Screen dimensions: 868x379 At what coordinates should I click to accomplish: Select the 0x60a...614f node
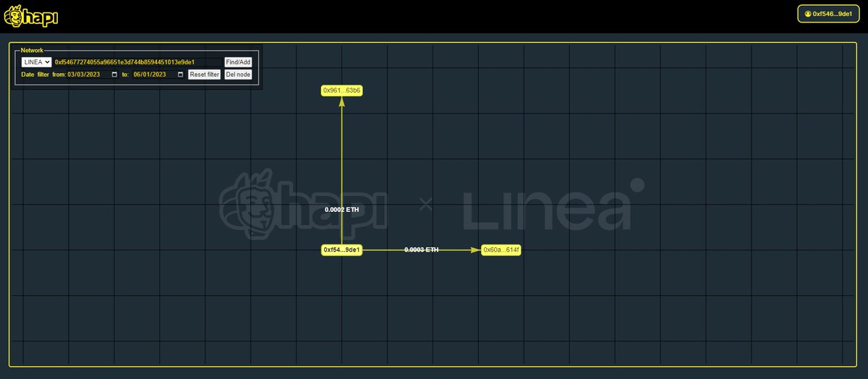501,250
